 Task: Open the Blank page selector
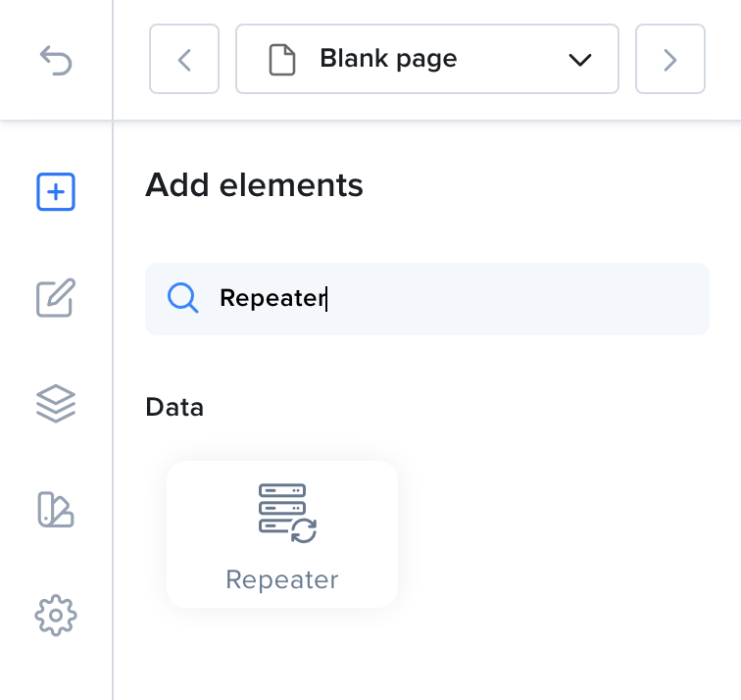click(x=427, y=59)
